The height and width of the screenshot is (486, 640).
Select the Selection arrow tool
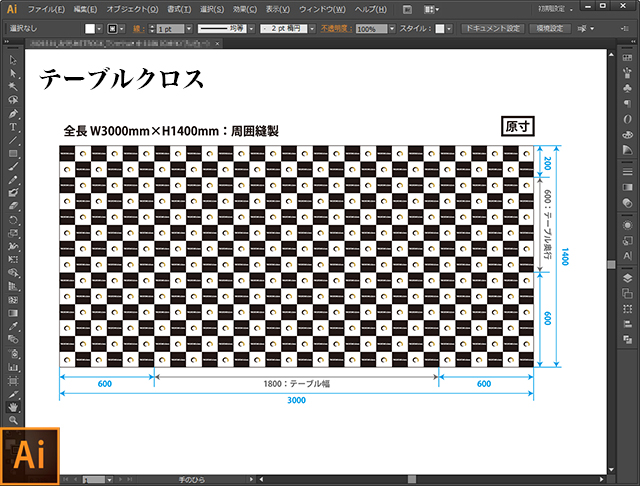pos(13,60)
